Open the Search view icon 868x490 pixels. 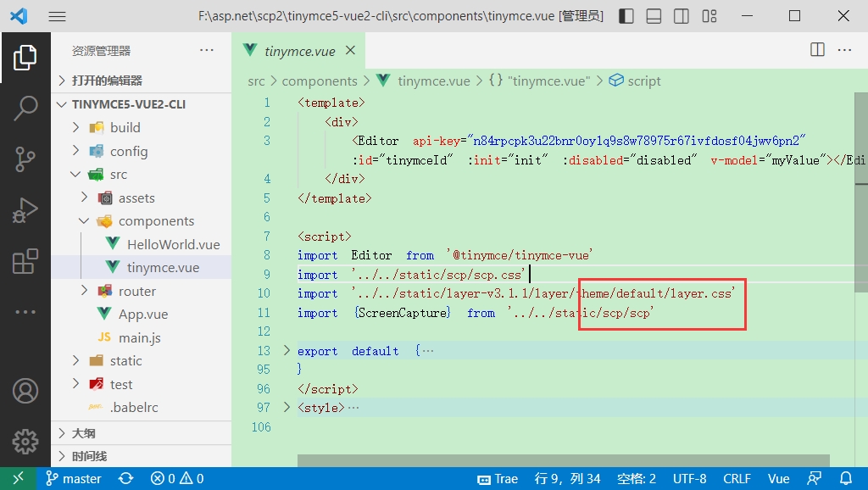click(25, 108)
